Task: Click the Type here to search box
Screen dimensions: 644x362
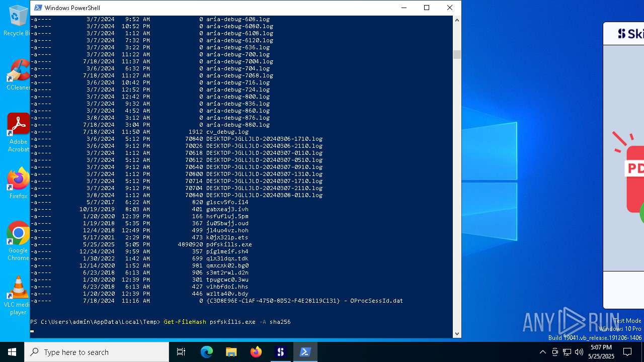Action: tap(97, 352)
